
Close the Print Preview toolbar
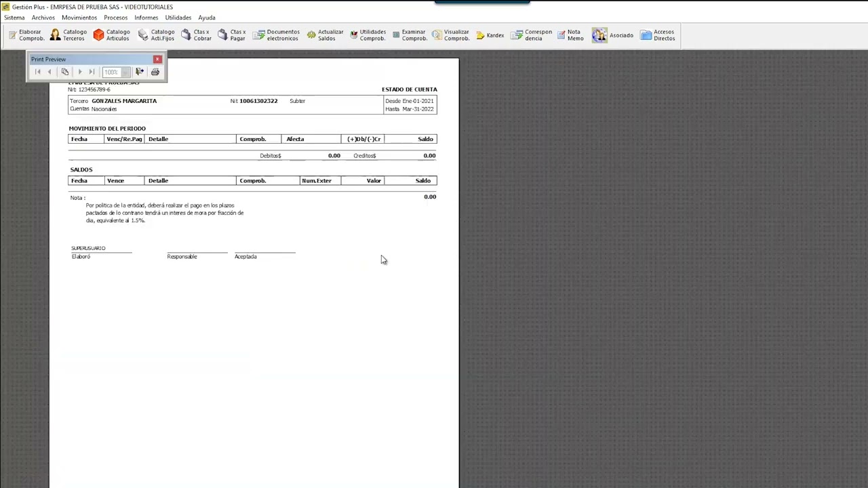[x=157, y=59]
